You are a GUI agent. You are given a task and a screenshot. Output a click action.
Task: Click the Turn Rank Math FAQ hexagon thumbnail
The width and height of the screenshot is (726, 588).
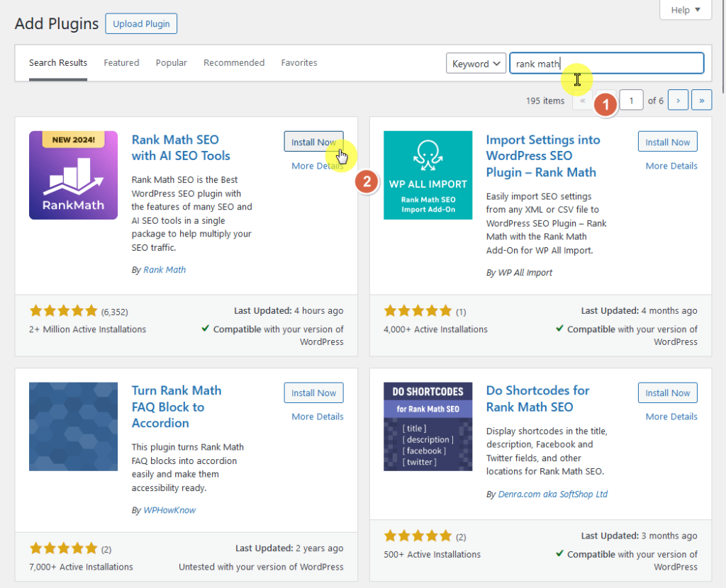pyautogui.click(x=73, y=426)
